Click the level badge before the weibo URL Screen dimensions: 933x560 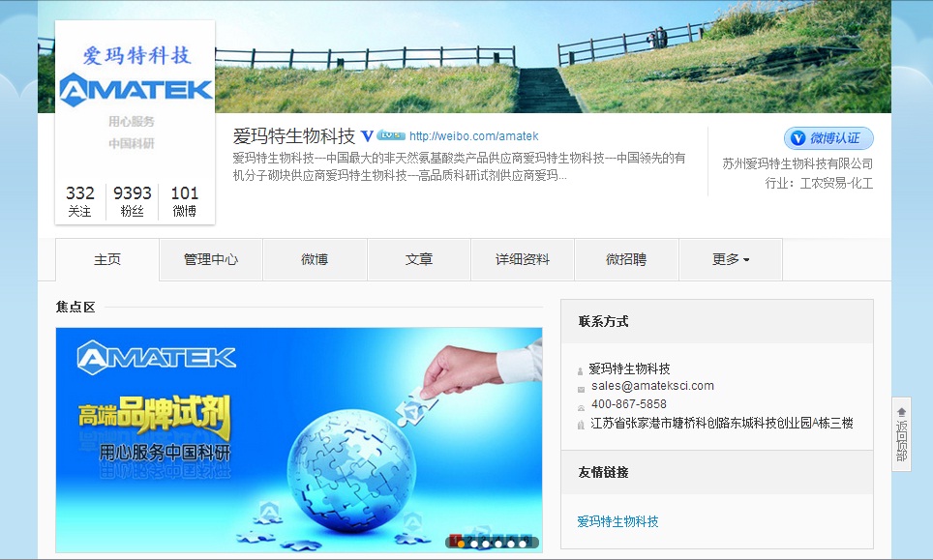(x=390, y=135)
